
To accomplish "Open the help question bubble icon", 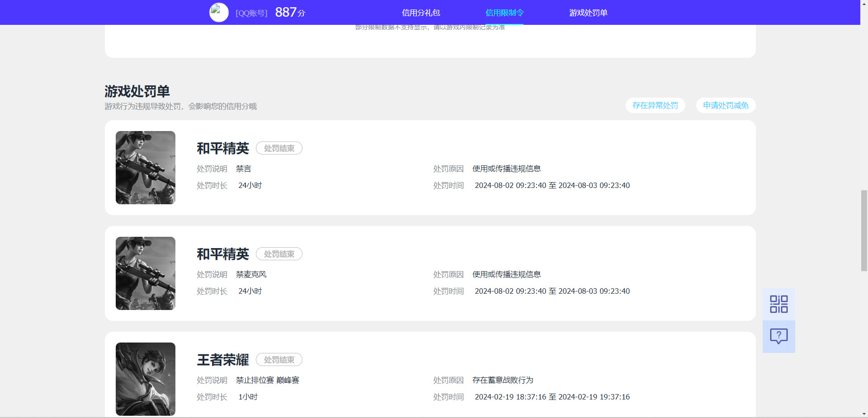I will coord(778,337).
